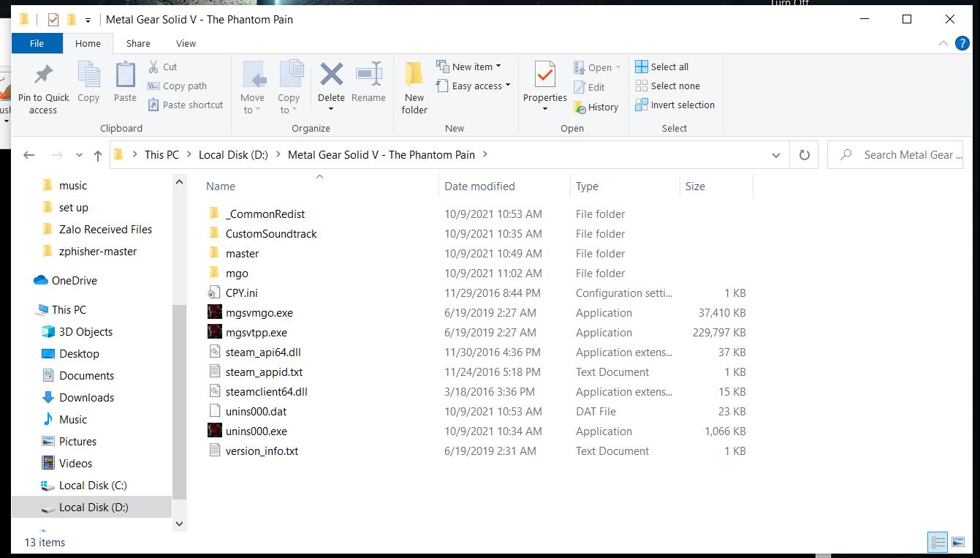This screenshot has width=980, height=558.
Task: Expand the address bar history dropdown
Action: coord(775,155)
